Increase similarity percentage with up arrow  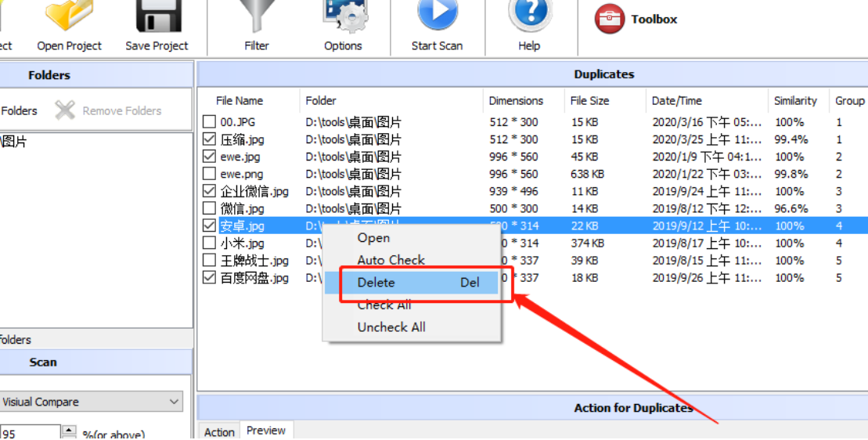click(x=69, y=430)
